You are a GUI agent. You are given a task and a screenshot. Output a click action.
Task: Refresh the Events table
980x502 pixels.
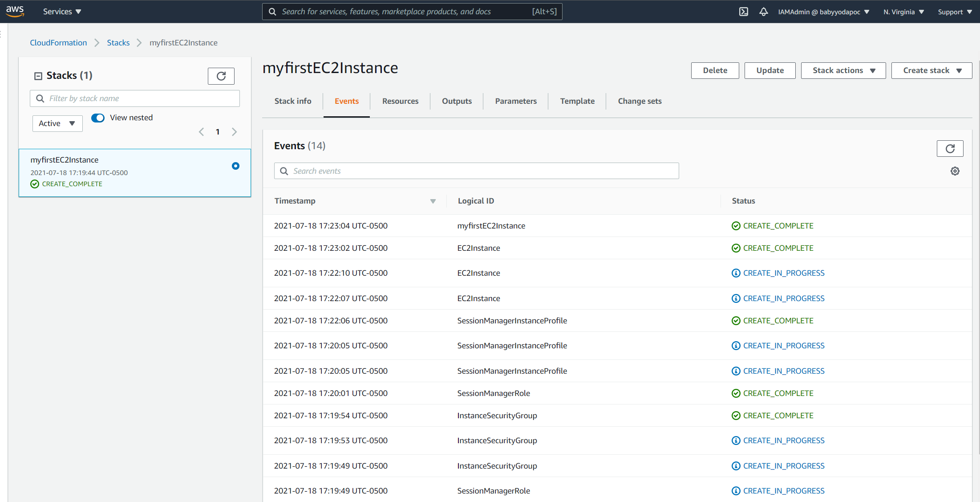point(950,149)
